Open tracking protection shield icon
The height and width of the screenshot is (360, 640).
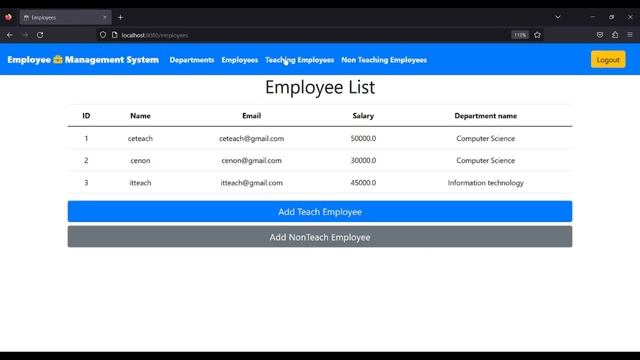(103, 35)
